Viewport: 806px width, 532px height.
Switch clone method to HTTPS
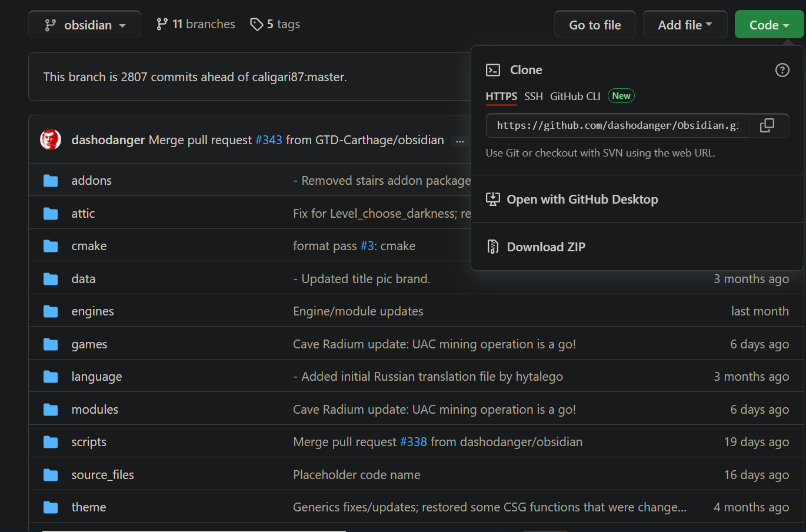click(x=501, y=96)
